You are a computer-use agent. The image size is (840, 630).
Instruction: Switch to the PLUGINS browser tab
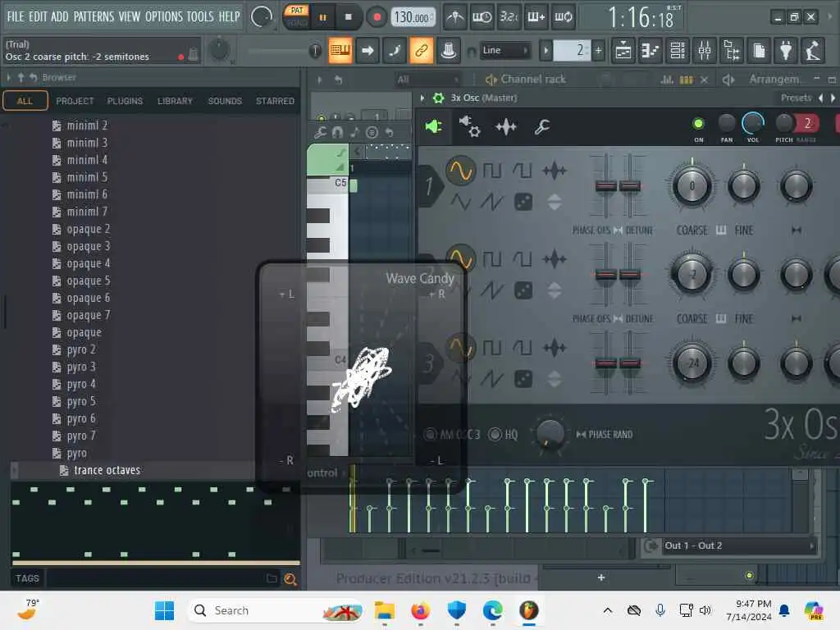pos(125,101)
